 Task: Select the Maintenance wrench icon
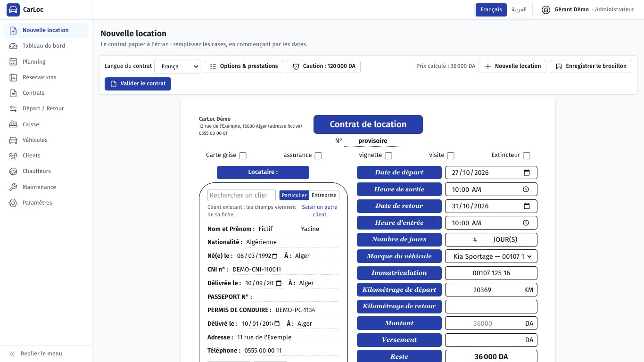click(x=13, y=187)
